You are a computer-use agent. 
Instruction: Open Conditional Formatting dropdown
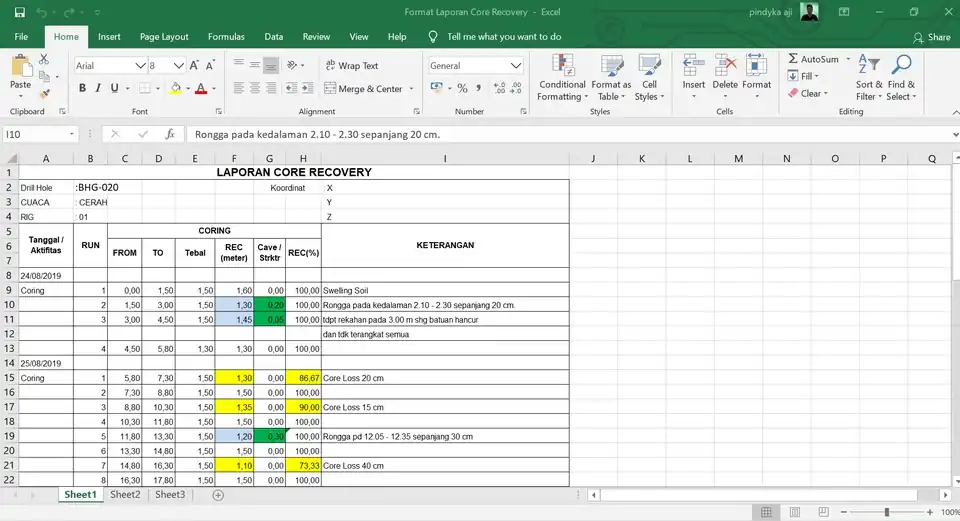point(562,78)
